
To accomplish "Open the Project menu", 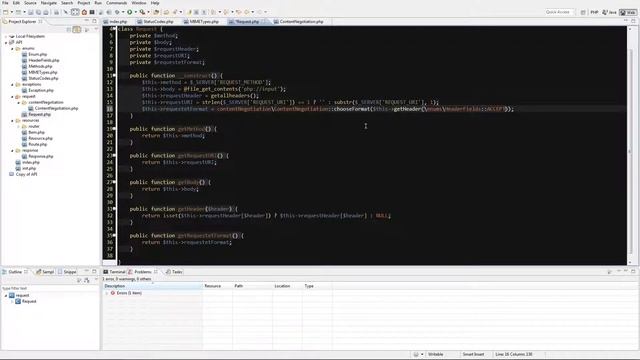I will point(84,3).
